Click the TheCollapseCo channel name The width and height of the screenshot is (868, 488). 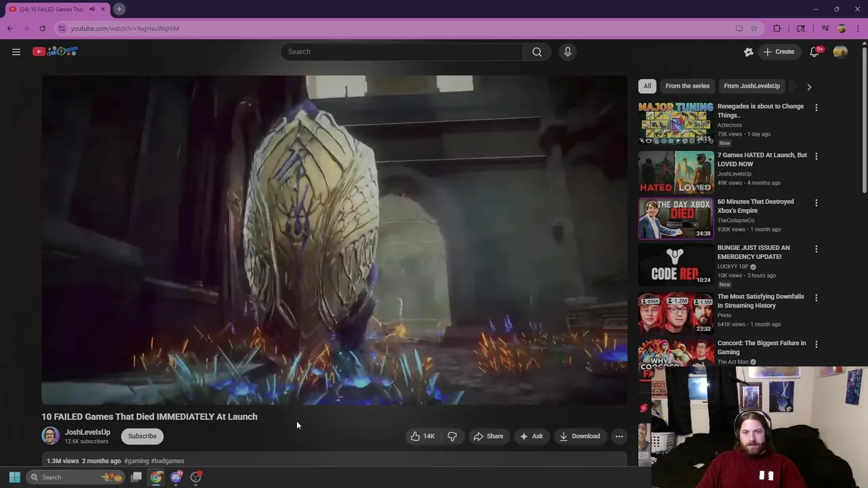736,220
